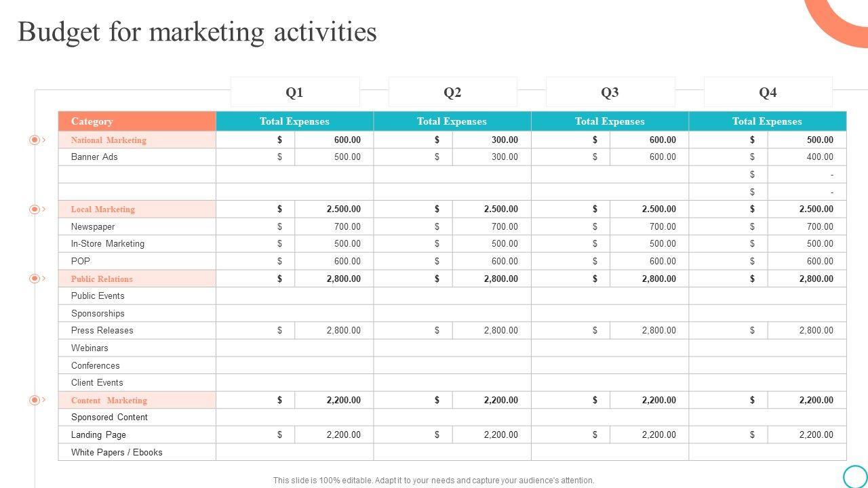This screenshot has width=868, height=488.
Task: Click the dollar sign in Q4 POP row
Action: coord(752,261)
